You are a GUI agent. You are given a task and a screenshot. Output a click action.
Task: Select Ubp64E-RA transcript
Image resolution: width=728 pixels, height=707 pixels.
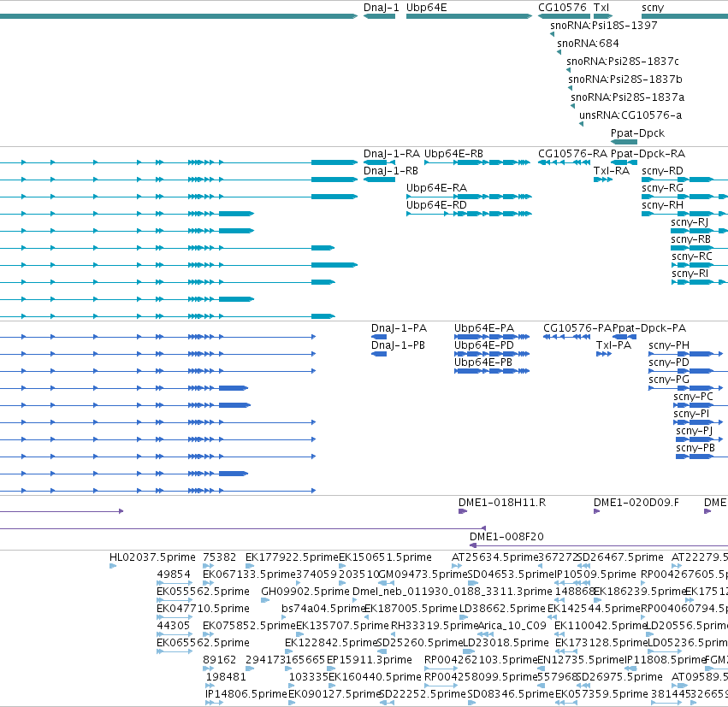pyautogui.click(x=469, y=197)
